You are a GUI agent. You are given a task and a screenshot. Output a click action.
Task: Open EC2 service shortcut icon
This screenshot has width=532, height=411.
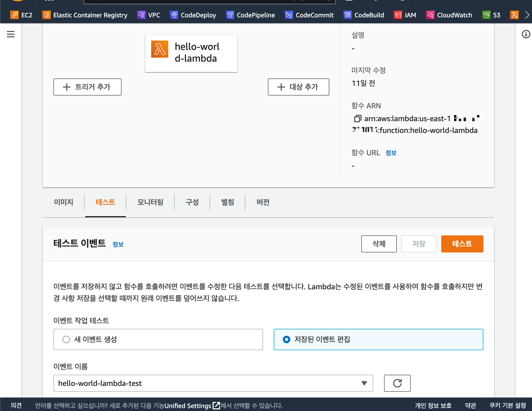[x=14, y=15]
